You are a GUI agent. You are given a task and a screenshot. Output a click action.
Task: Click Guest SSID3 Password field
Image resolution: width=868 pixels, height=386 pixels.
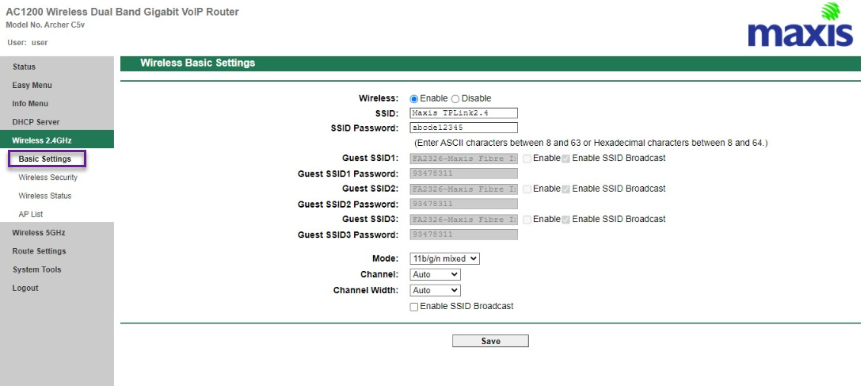pos(464,235)
